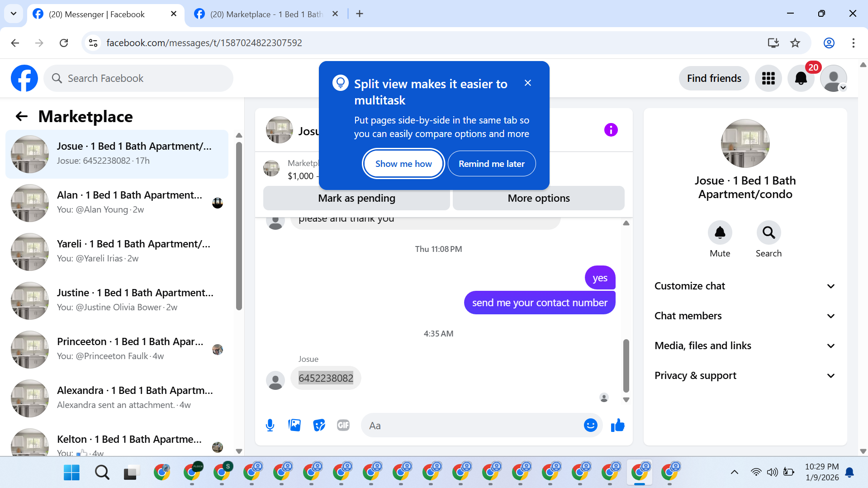
Task: Switch to Marketplace 1 Bed 1 Bath tab
Action: click(x=267, y=14)
